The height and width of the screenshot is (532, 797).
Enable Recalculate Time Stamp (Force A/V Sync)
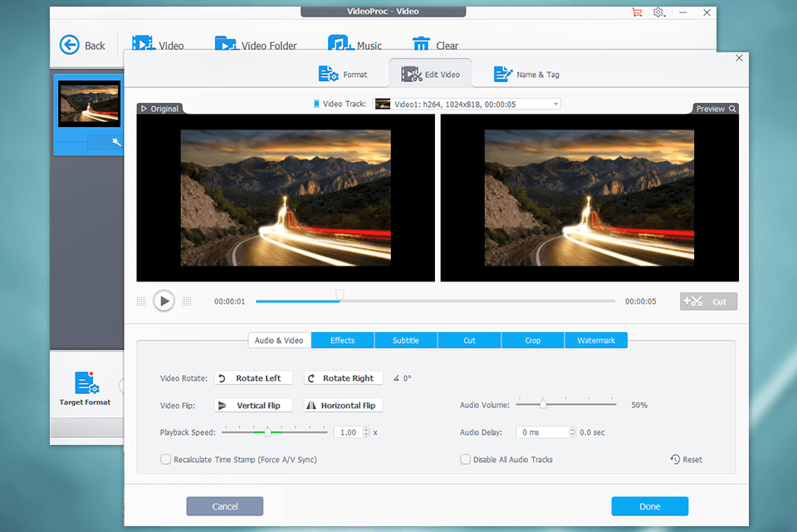(x=165, y=459)
